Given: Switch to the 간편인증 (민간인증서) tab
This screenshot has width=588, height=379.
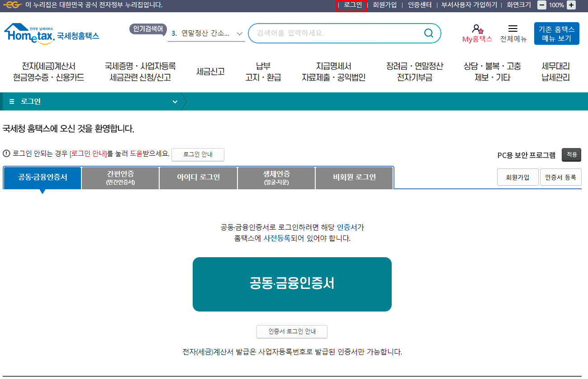Looking at the screenshot, I should (x=120, y=178).
